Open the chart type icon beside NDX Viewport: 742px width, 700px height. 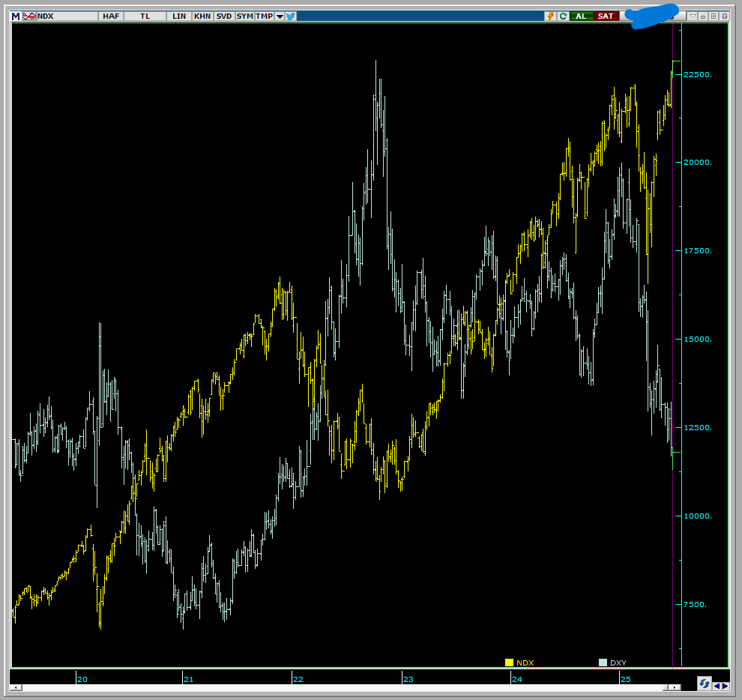(x=29, y=16)
